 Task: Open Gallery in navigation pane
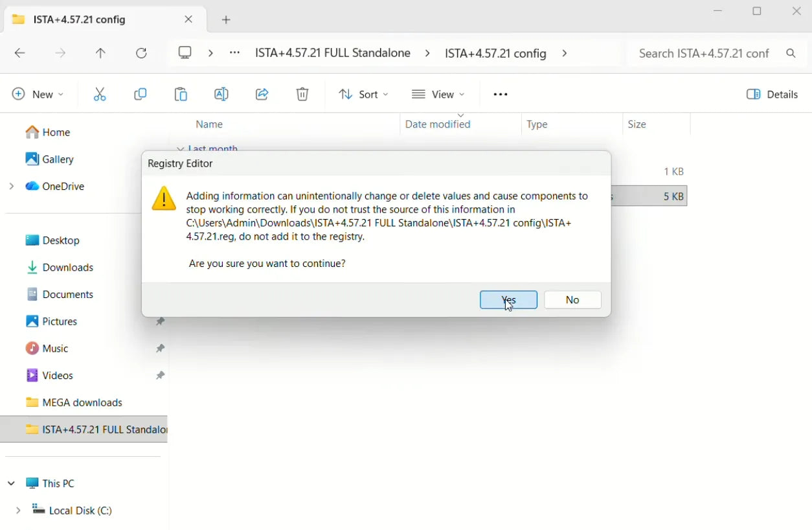pos(50,159)
